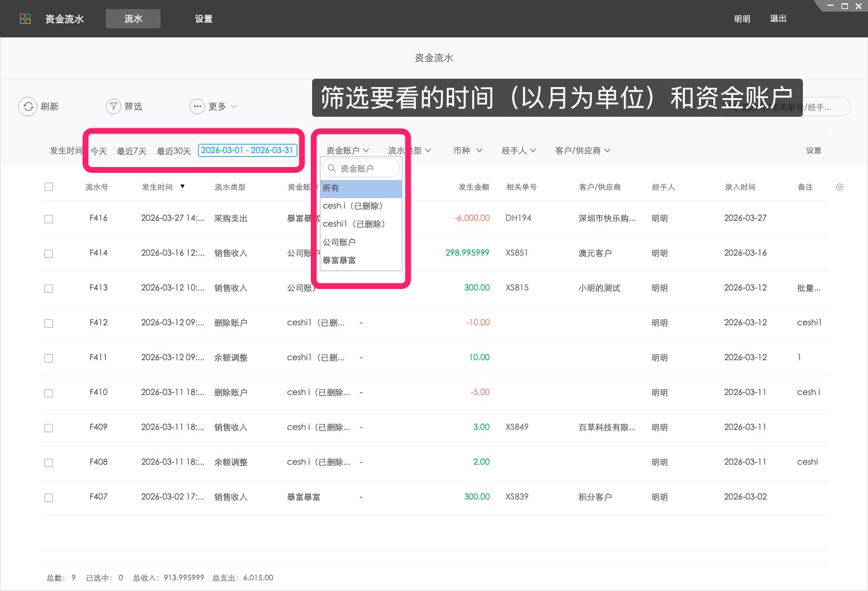Select ceshi1（已删除）account option
Screen dimensions: 868x591
tap(361, 224)
